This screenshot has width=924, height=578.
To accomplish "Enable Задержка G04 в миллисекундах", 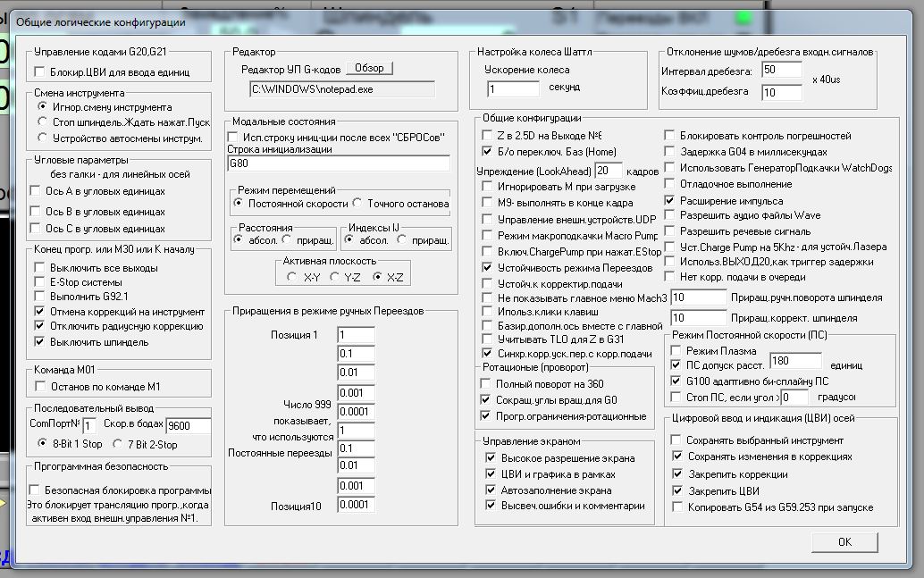I will click(x=669, y=151).
